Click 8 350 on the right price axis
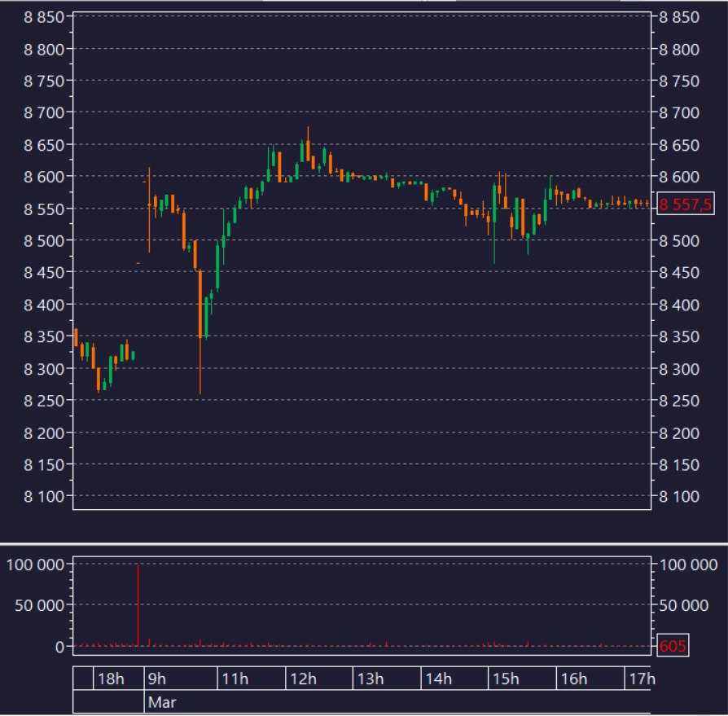The image size is (728, 716). tap(679, 336)
